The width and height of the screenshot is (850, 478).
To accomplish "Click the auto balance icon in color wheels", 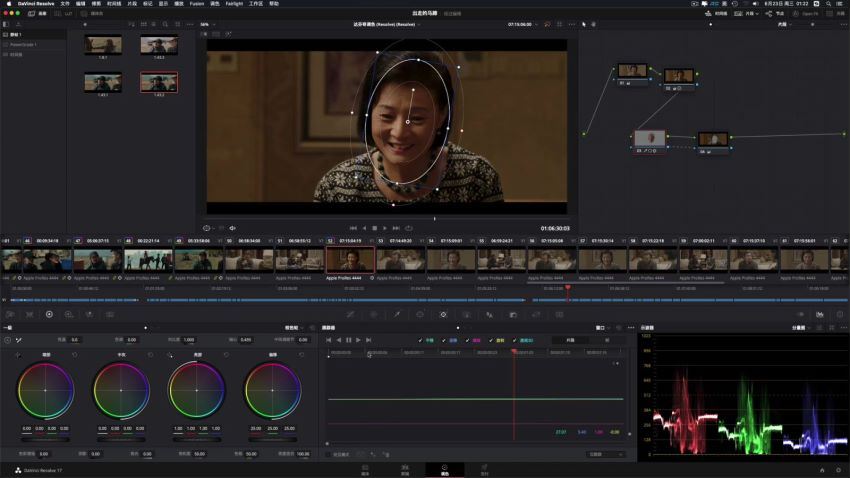I will tap(7, 340).
